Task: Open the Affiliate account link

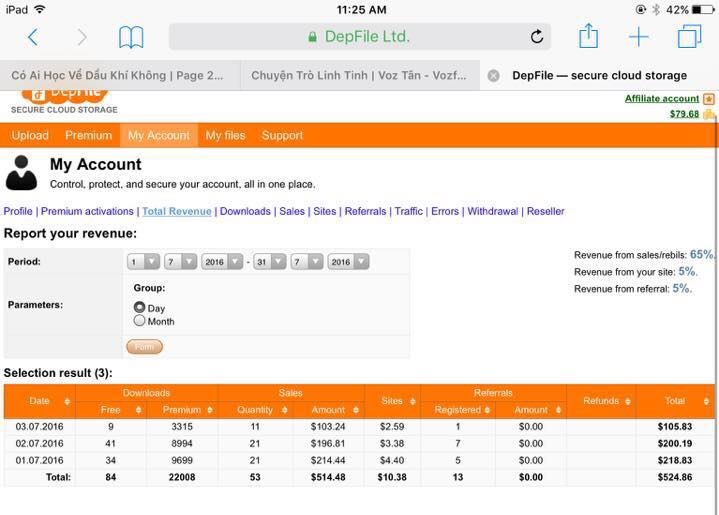Action: [661, 99]
